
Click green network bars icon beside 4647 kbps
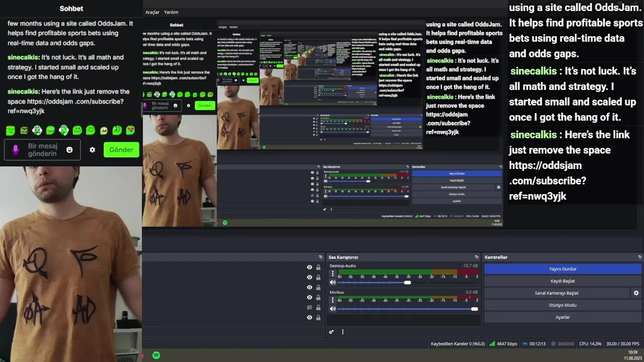coord(492,344)
